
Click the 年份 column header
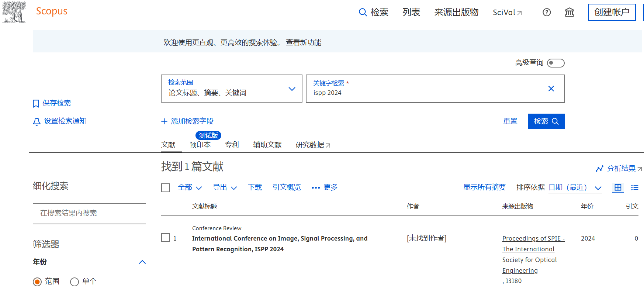(x=587, y=207)
